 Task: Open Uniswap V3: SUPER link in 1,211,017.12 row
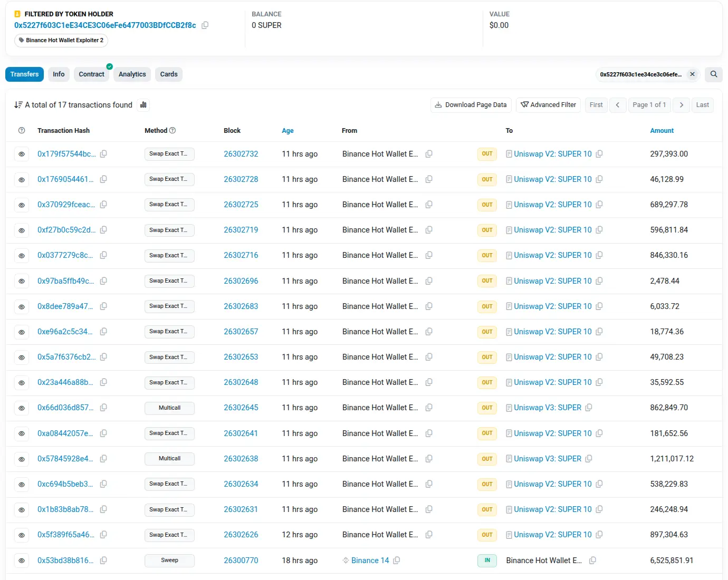tap(548, 459)
